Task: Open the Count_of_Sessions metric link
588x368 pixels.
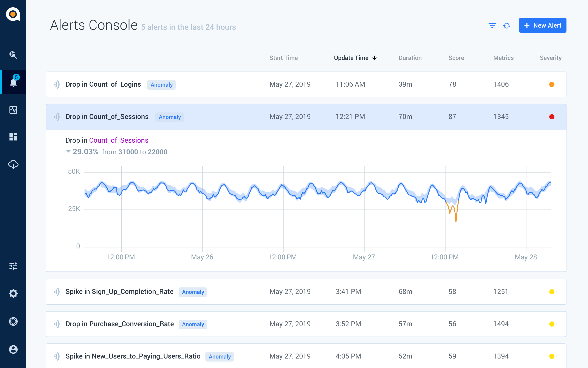Action: pyautogui.click(x=119, y=140)
